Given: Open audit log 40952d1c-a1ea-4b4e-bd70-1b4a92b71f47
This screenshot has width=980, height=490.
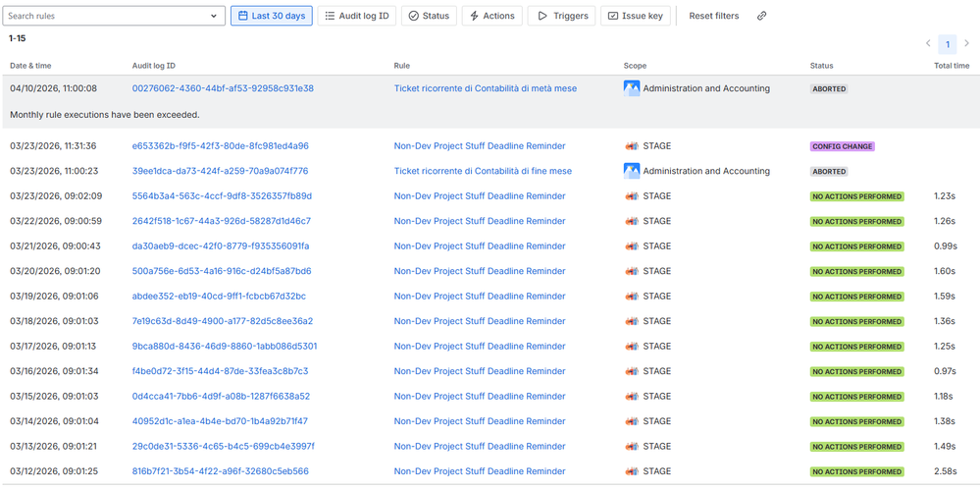Looking at the screenshot, I should (x=220, y=422).
